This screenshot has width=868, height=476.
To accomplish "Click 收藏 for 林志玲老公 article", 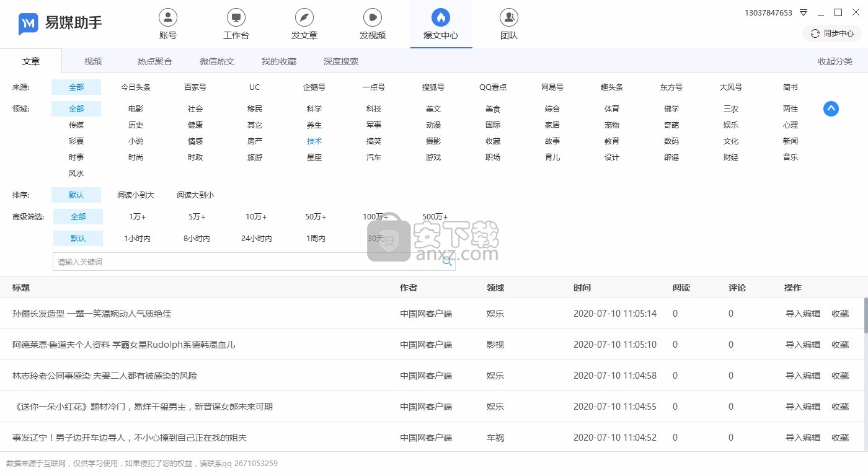I will pos(840,376).
